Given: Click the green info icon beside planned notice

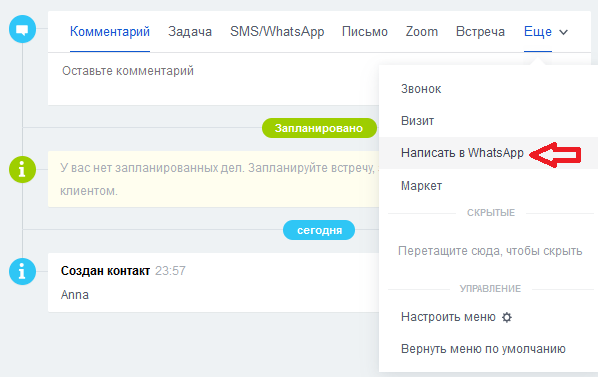Looking at the screenshot, I should pos(23,169).
